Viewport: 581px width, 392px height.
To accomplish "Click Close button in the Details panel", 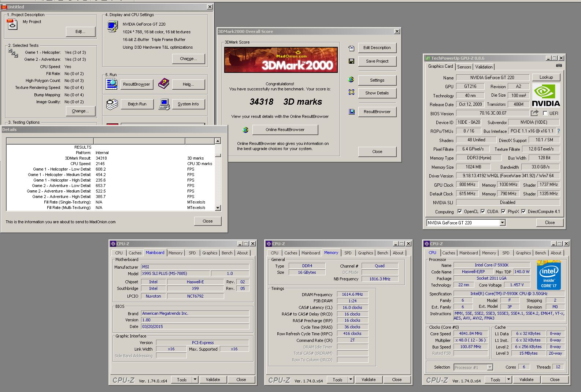I will (208, 221).
